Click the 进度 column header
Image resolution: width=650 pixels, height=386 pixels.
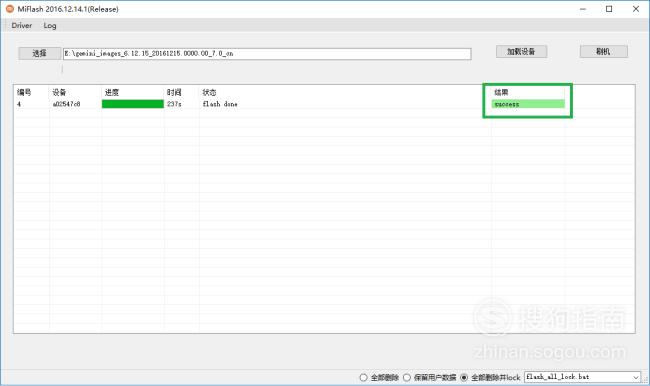tap(112, 92)
